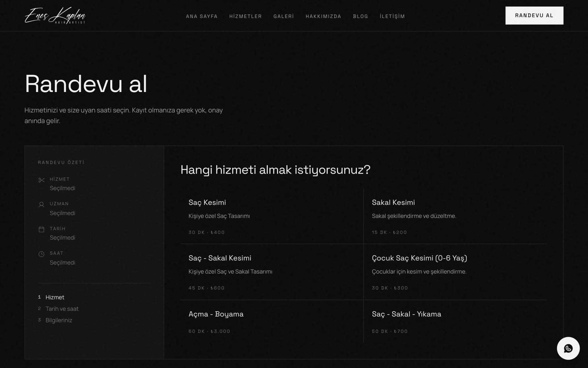Click the Enes Kaplan Hair Artist logo
Screen dimensions: 588x368
(x=55, y=16)
